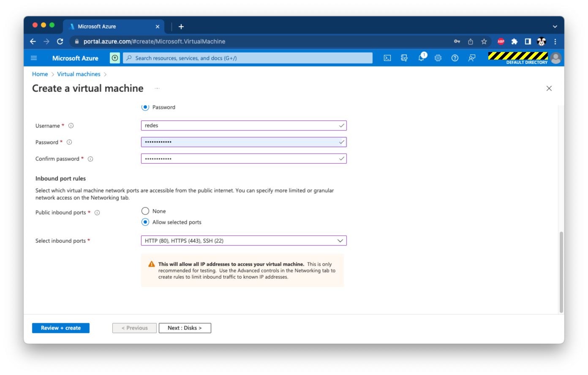Open portal Settings gear icon

pyautogui.click(x=438, y=58)
